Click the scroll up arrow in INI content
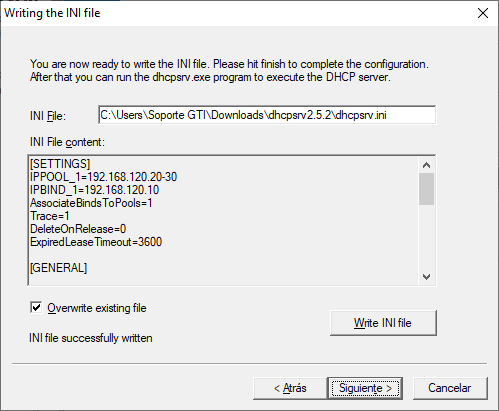 [x=426, y=165]
